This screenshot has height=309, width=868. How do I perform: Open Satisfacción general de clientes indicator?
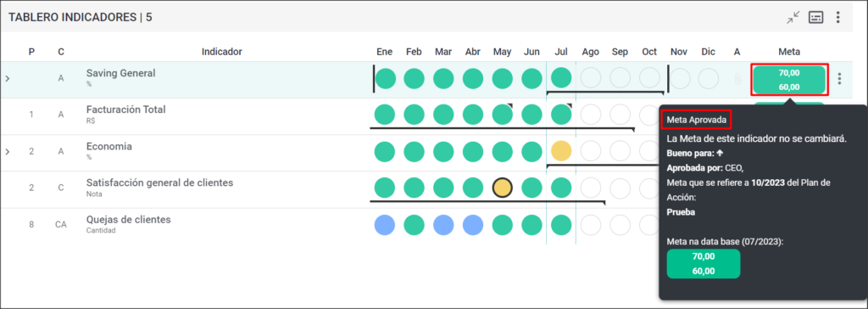[159, 183]
